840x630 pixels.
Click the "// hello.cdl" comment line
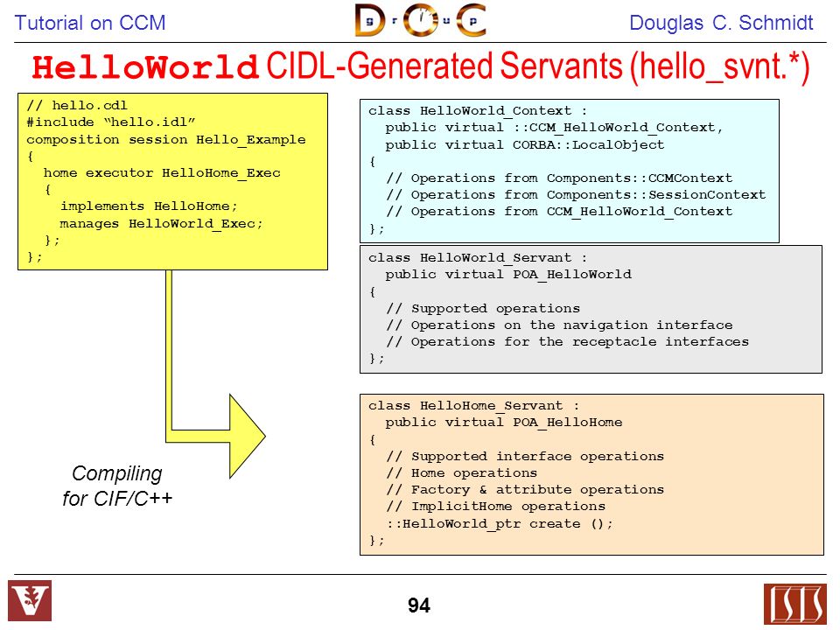77,105
